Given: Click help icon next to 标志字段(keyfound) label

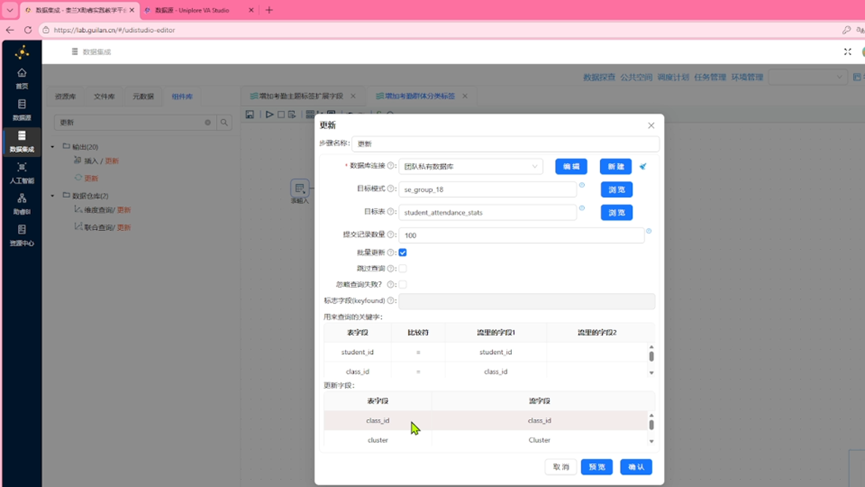Looking at the screenshot, I should [391, 301].
